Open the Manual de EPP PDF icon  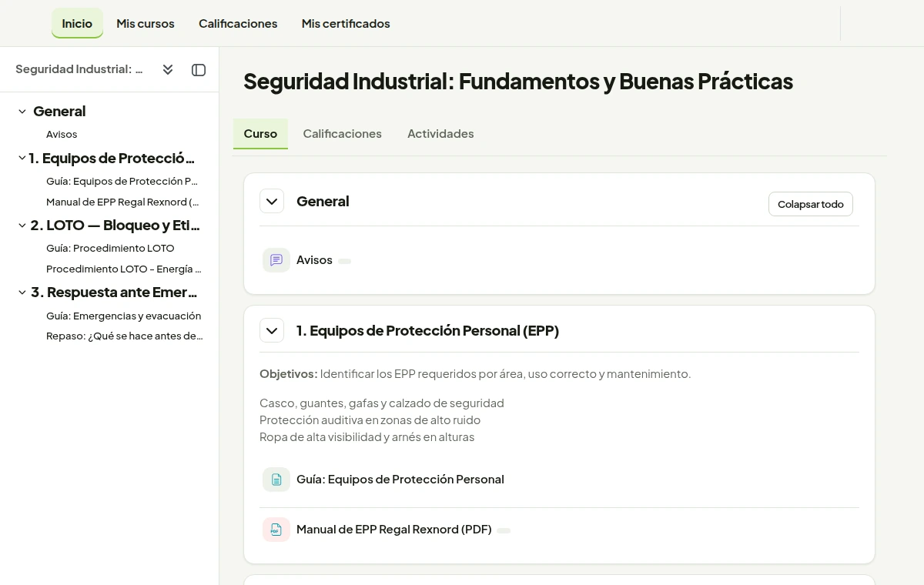click(276, 530)
